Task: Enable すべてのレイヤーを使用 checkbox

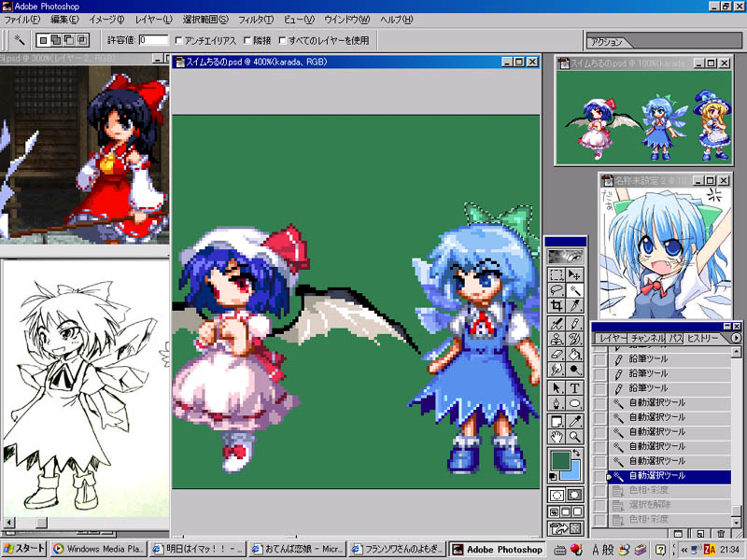Action: pyautogui.click(x=283, y=40)
